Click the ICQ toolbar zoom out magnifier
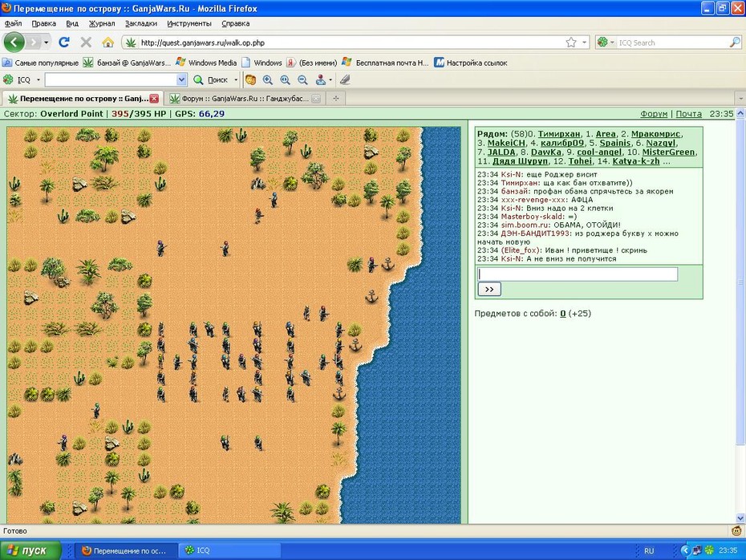Image resolution: width=746 pixels, height=560 pixels. [x=302, y=80]
